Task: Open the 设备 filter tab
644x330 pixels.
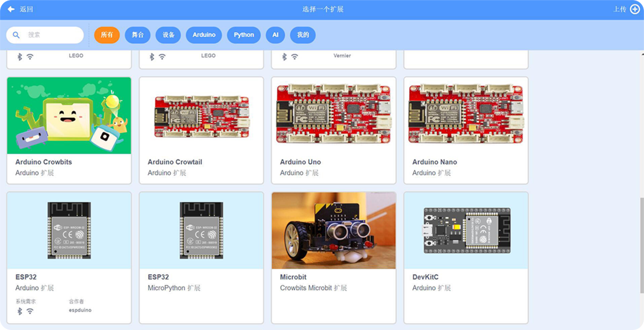Action: pyautogui.click(x=168, y=35)
